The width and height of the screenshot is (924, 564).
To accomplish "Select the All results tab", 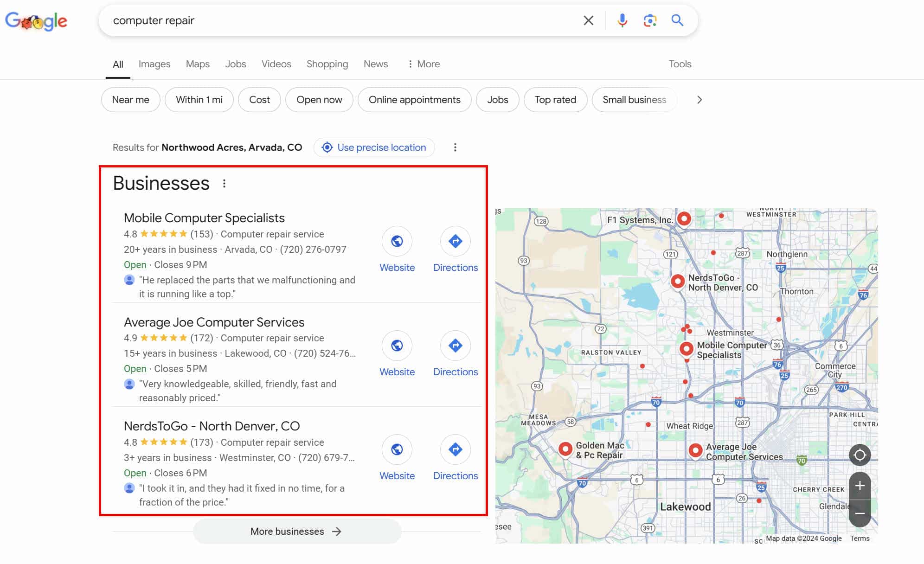I will [x=118, y=64].
